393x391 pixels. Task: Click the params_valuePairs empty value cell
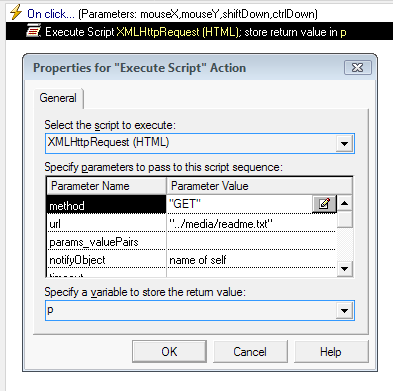[x=251, y=241]
